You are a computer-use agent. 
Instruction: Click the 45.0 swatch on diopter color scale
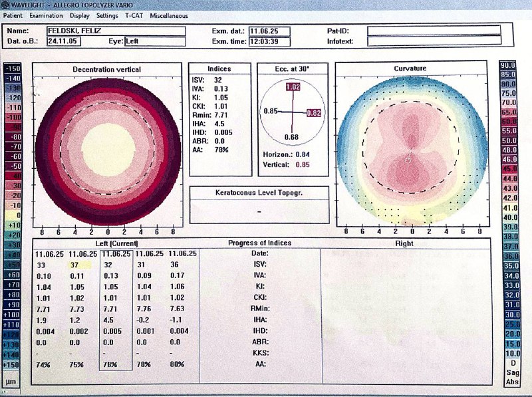point(508,169)
